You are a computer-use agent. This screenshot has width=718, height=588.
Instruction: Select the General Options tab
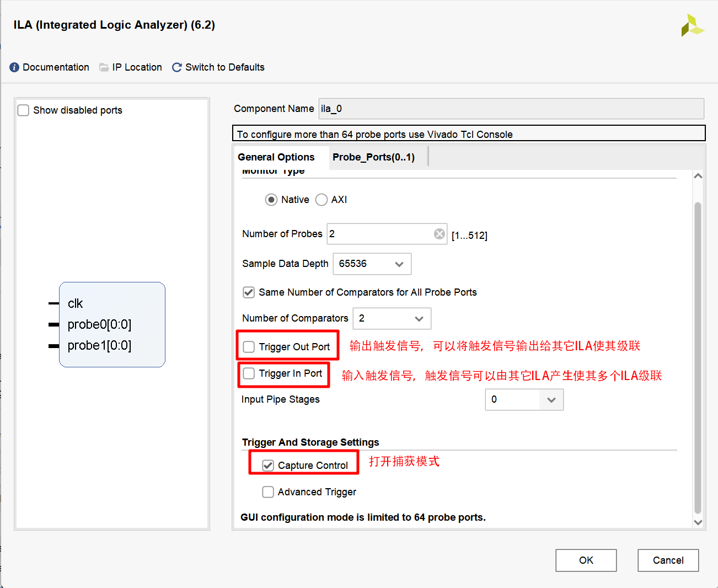coord(276,157)
